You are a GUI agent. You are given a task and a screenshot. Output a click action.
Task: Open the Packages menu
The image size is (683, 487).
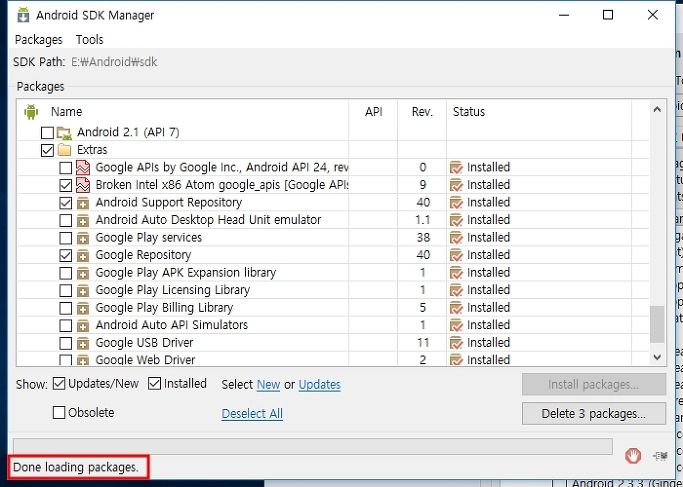pyautogui.click(x=38, y=40)
